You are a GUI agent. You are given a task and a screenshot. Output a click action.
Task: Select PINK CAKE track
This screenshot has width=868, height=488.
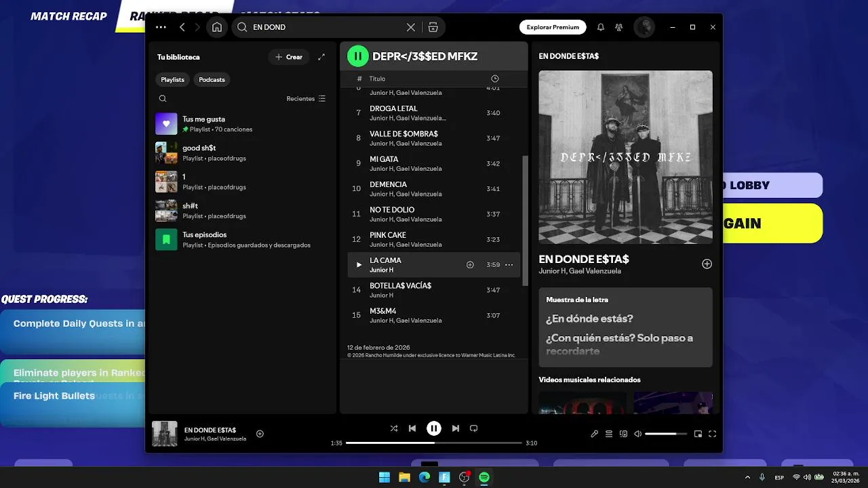[433, 239]
